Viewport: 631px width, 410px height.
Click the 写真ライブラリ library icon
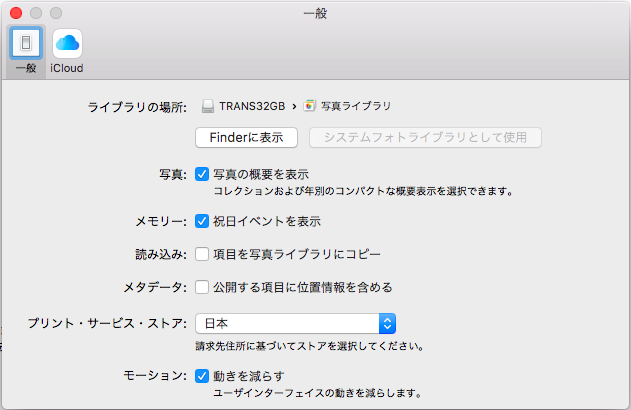309,106
